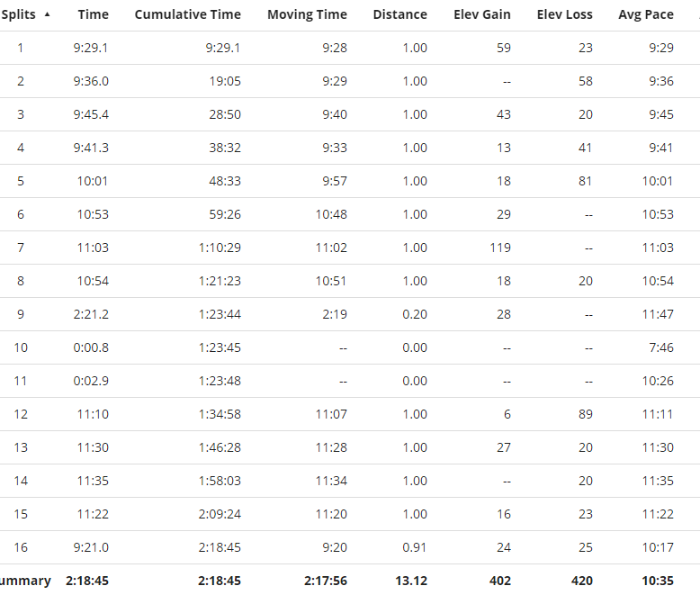Click the summary moving time 2:17:56
Viewport: 700px width, 613px height.
(x=325, y=581)
